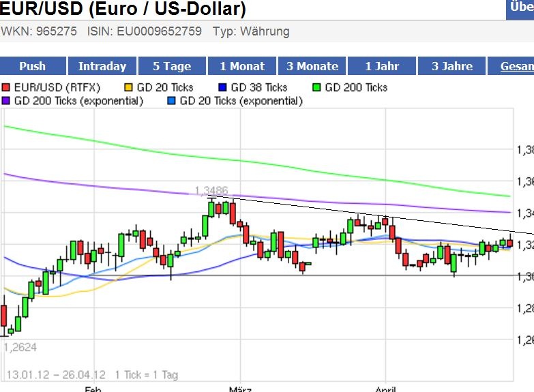Click the GD 38 Ticks legend label
The image size is (534, 392).
259,87
